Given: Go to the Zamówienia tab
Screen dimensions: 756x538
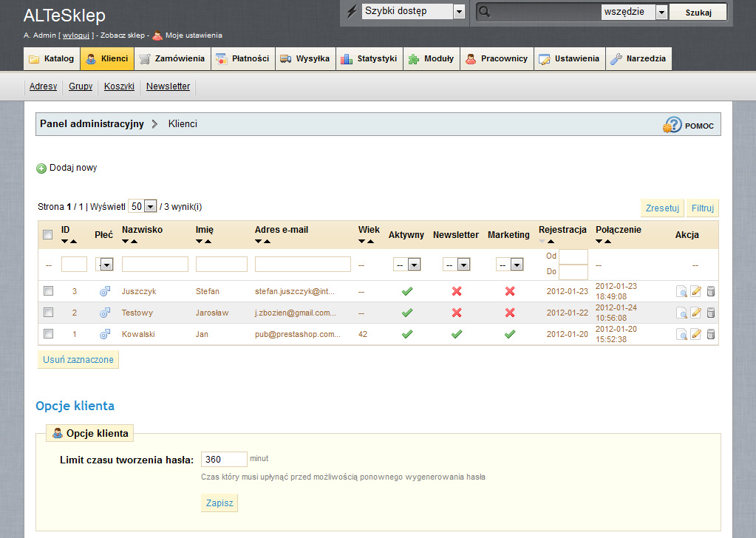Looking at the screenshot, I should [173, 59].
